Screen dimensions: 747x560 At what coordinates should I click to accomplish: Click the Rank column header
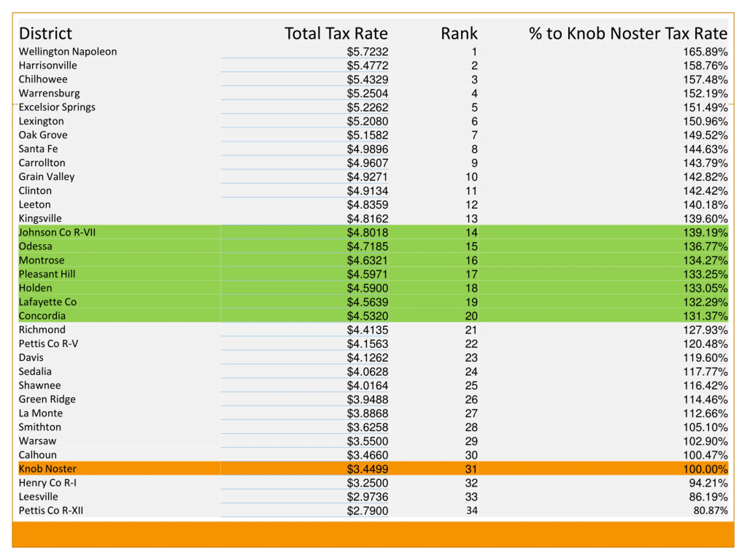[459, 34]
